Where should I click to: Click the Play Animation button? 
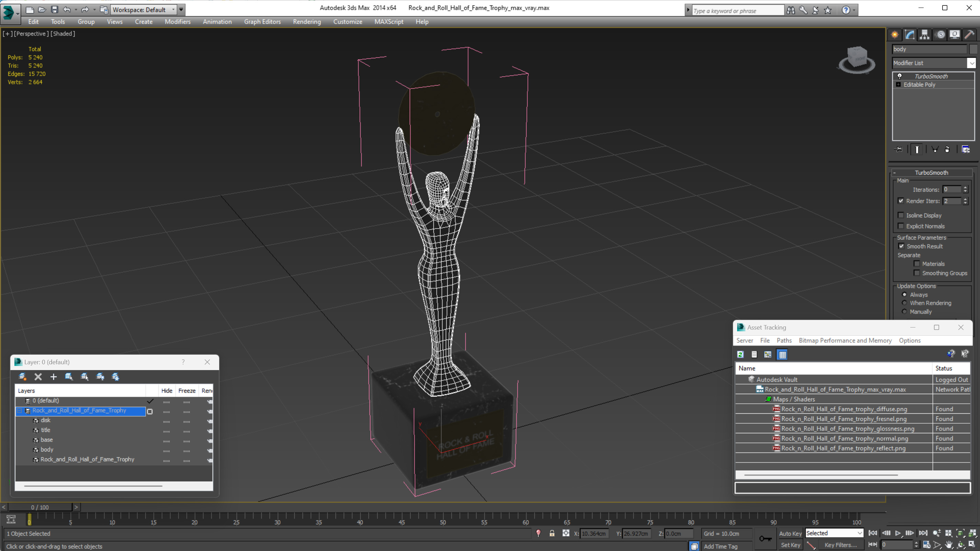pos(898,533)
